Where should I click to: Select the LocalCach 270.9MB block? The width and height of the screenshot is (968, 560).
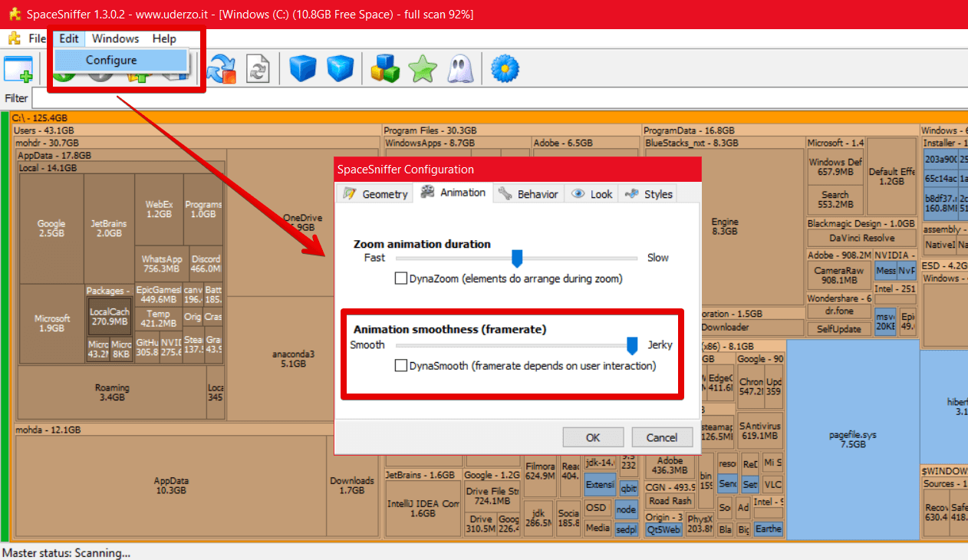pyautogui.click(x=109, y=317)
